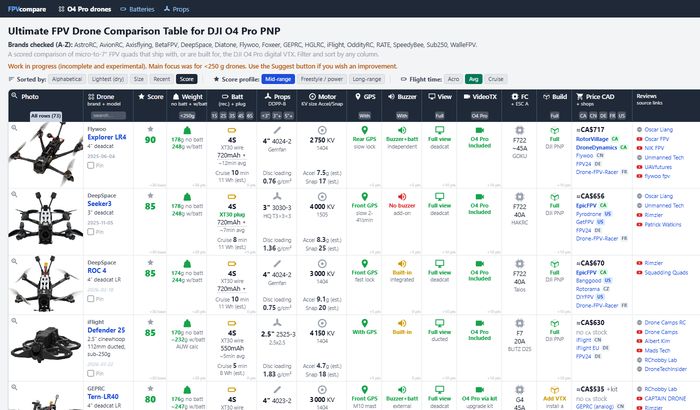Toggle the DE country filter chip

603,116
